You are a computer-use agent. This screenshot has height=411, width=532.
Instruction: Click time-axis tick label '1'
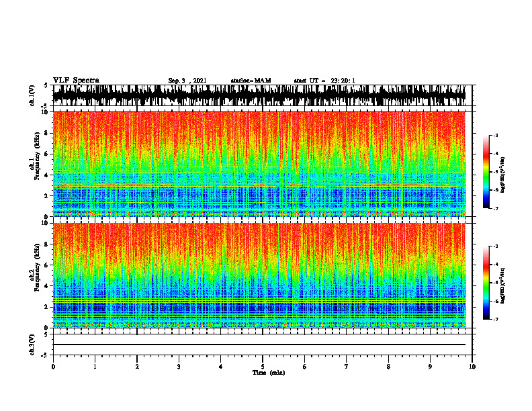95,367
